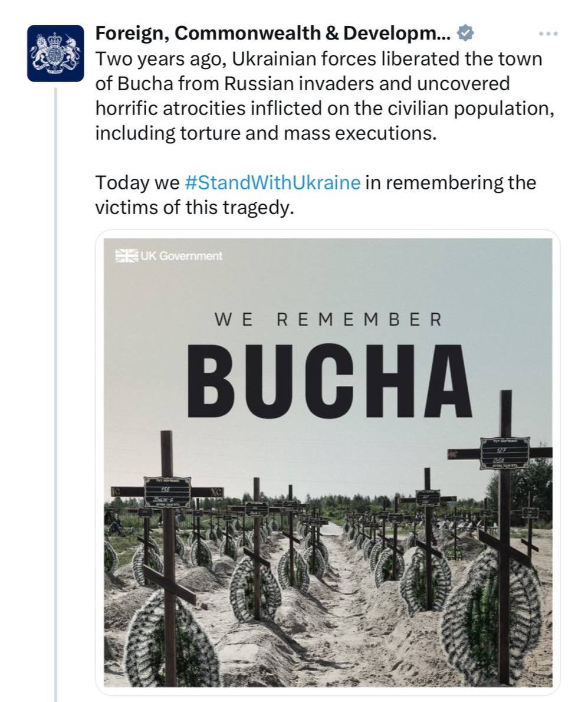This screenshot has width=588, height=702.
Task: Click the royal coat of arms crest
Action: tap(55, 52)
